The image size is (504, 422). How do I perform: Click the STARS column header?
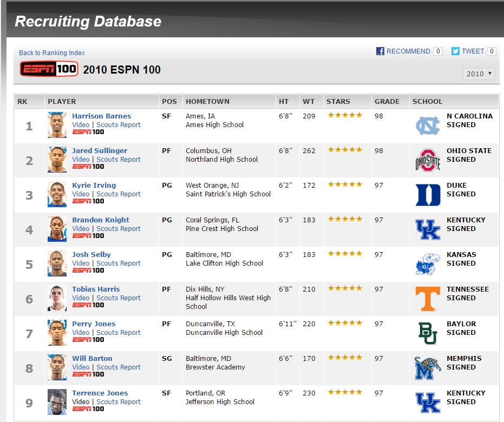pos(338,101)
